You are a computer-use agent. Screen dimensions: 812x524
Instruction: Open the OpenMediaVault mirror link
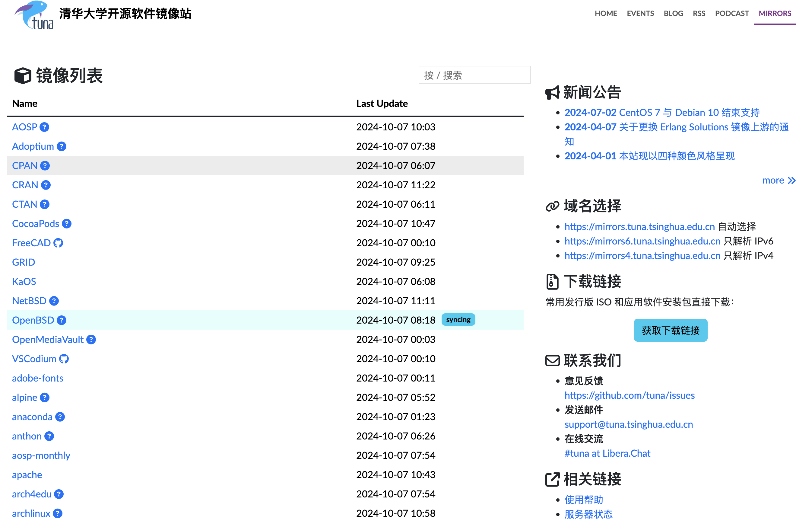[x=48, y=340]
